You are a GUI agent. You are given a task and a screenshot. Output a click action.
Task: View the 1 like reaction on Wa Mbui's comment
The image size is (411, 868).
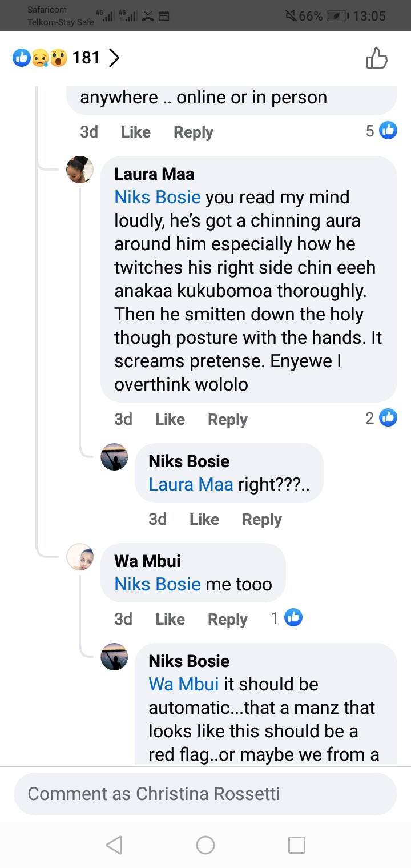coord(287,617)
